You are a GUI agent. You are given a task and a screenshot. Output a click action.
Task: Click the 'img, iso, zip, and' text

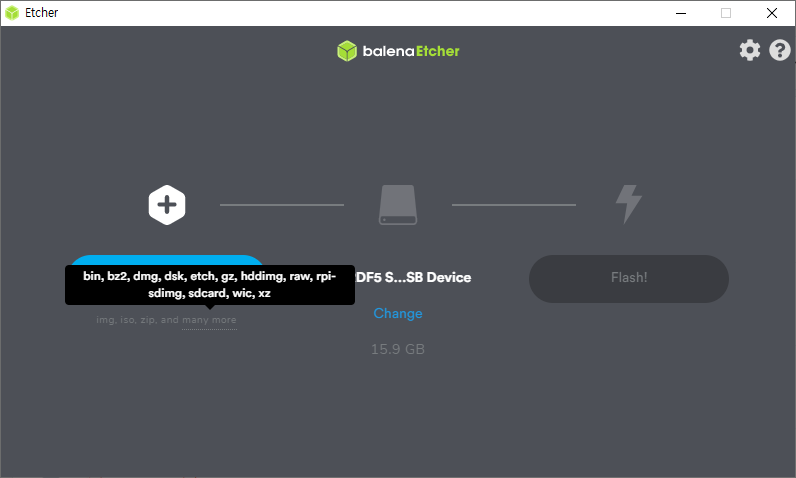[138, 320]
